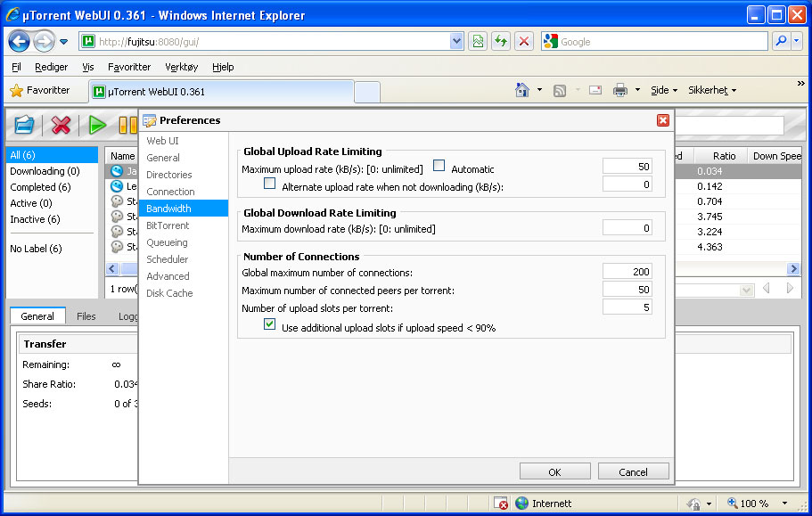
Task: Open the Fil menu
Action: tap(17, 67)
